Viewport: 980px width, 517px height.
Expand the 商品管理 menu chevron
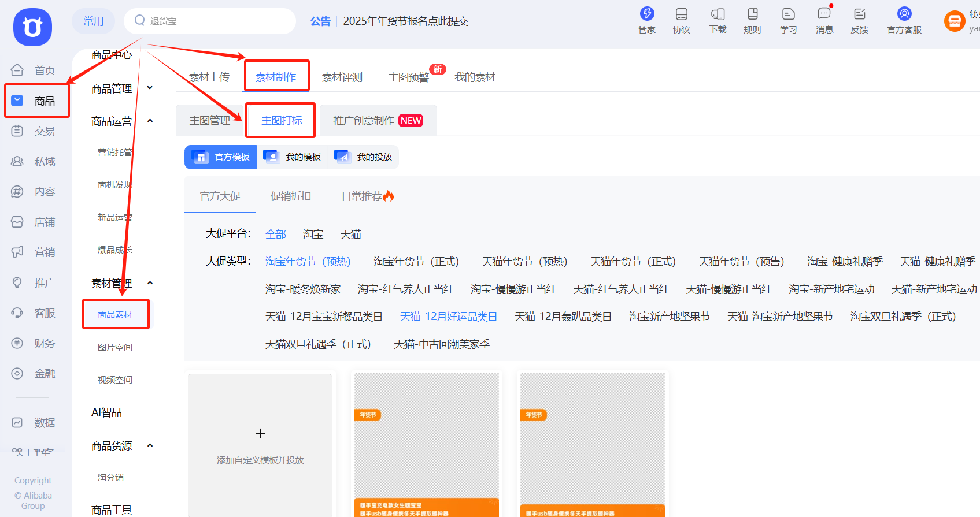(x=150, y=88)
